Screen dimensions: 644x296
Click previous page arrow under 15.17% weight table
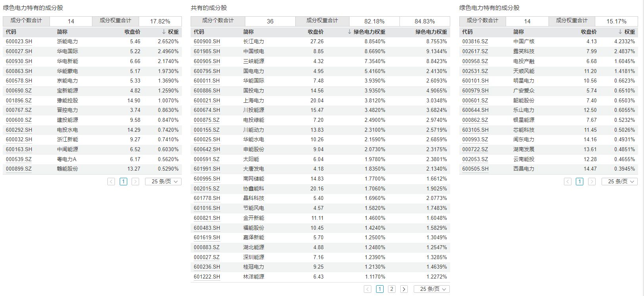coord(568,181)
